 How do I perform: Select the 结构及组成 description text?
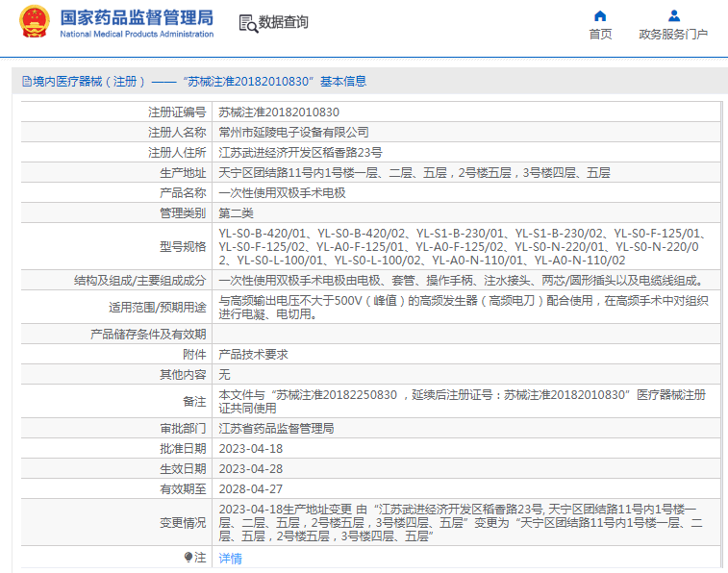(463, 281)
